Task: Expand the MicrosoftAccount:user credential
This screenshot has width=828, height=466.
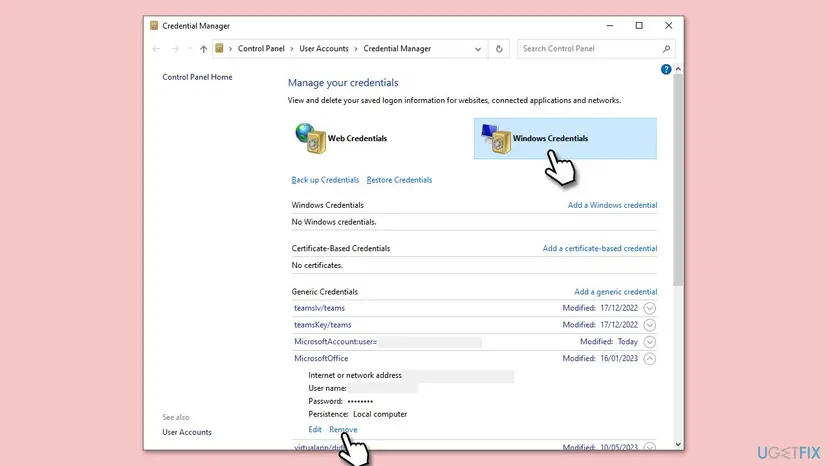Action: coord(650,342)
